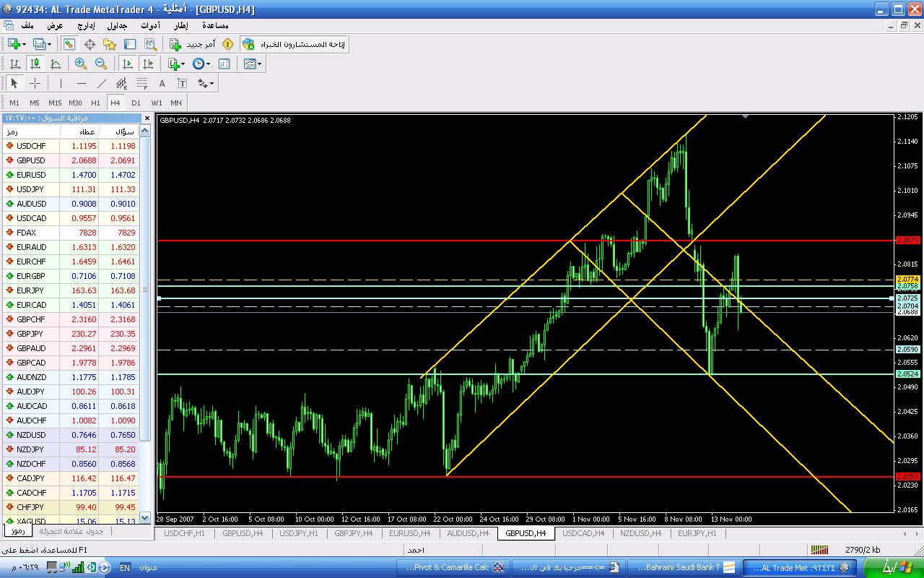Expand the Periodicity clock dropdown
Screen dimensions: 924x578
(208, 64)
